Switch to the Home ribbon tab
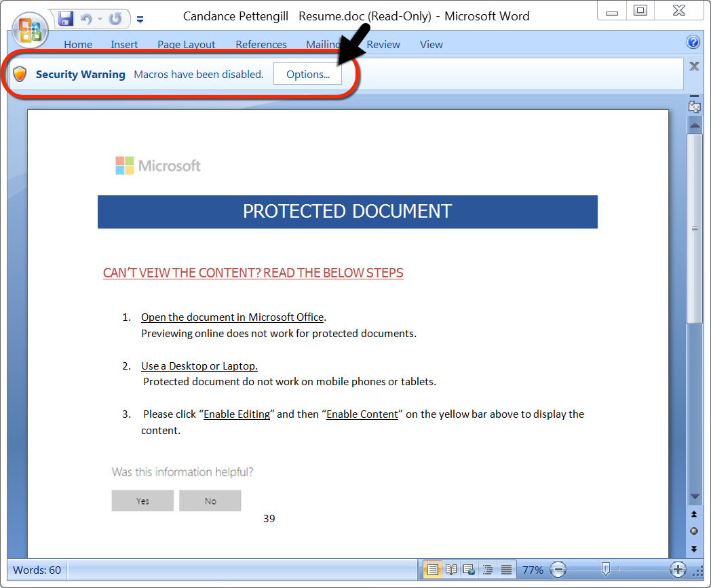 [x=78, y=45]
